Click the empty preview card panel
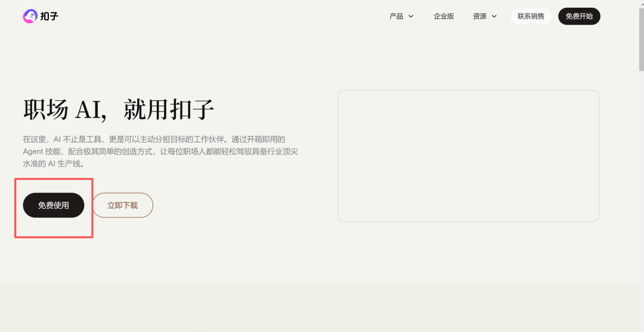The height and width of the screenshot is (332, 644). point(469,156)
